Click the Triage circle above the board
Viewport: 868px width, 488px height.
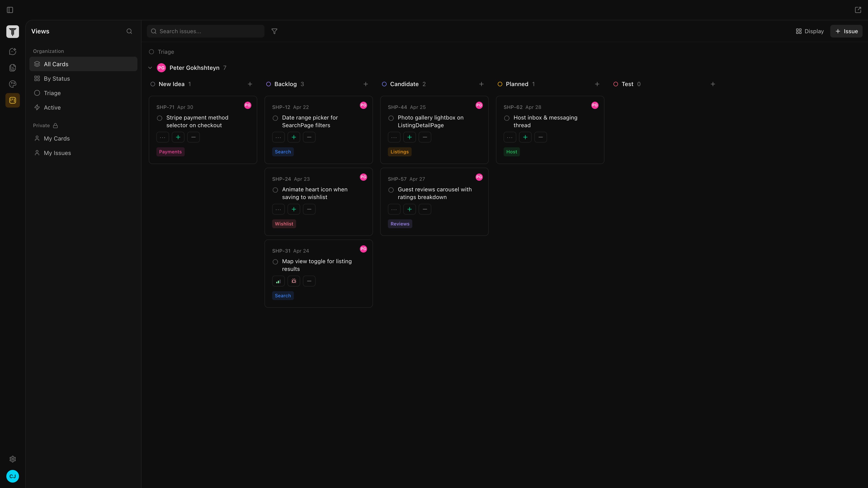(x=152, y=52)
